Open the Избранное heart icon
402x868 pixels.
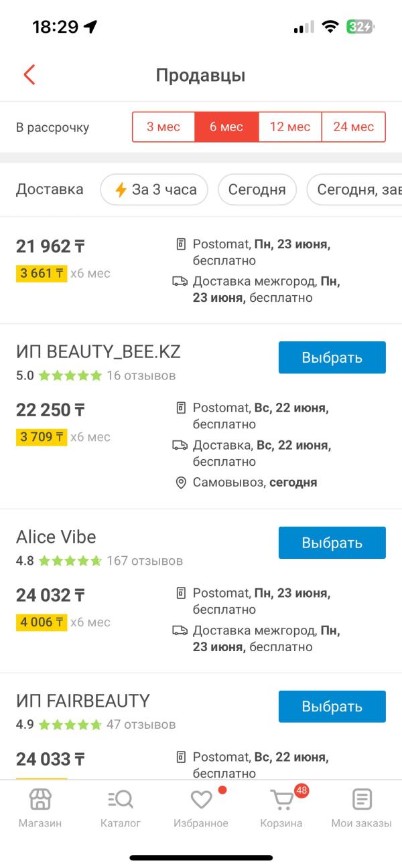tap(201, 799)
